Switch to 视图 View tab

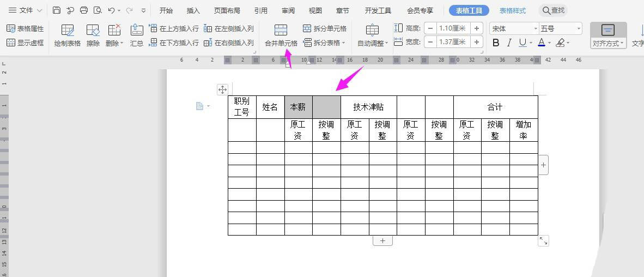[x=315, y=11]
